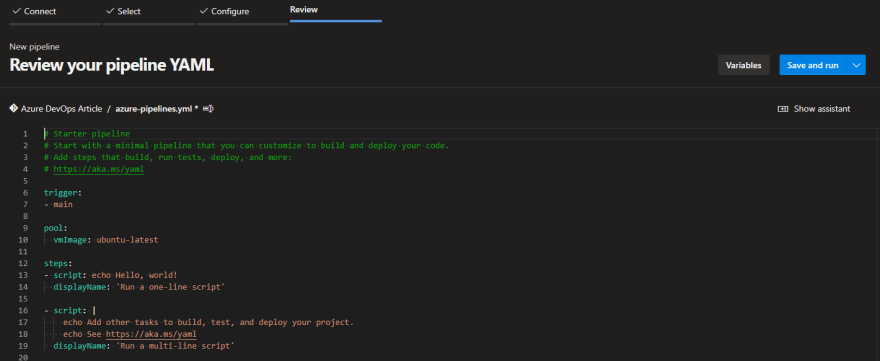Click displayName 'Run a multi-line script'

point(144,346)
